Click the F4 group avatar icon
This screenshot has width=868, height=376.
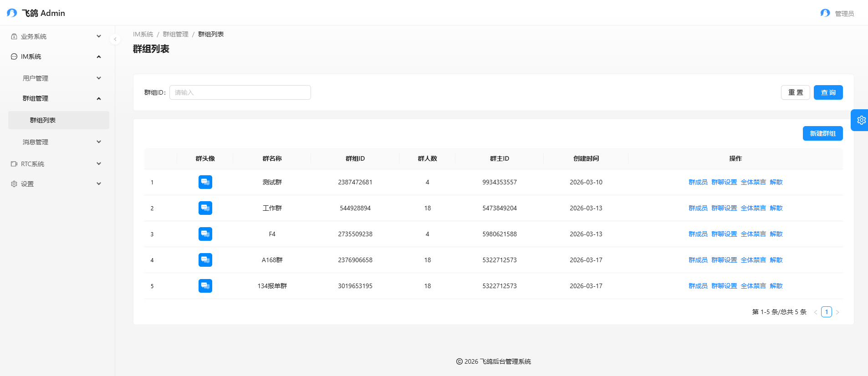coord(205,234)
